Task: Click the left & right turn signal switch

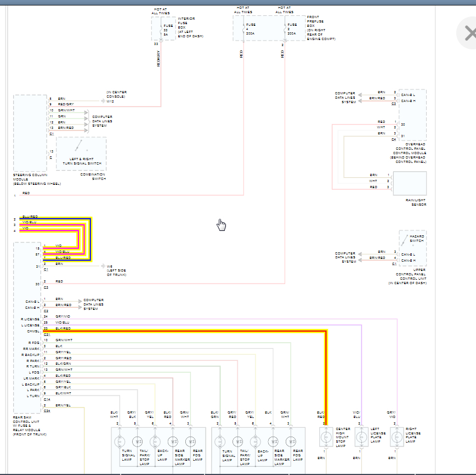Action: pyautogui.click(x=81, y=152)
